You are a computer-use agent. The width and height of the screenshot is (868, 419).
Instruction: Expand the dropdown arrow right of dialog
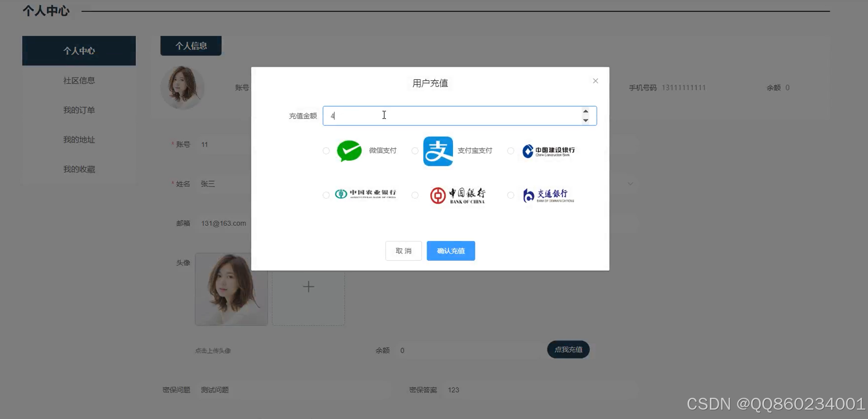tap(630, 184)
